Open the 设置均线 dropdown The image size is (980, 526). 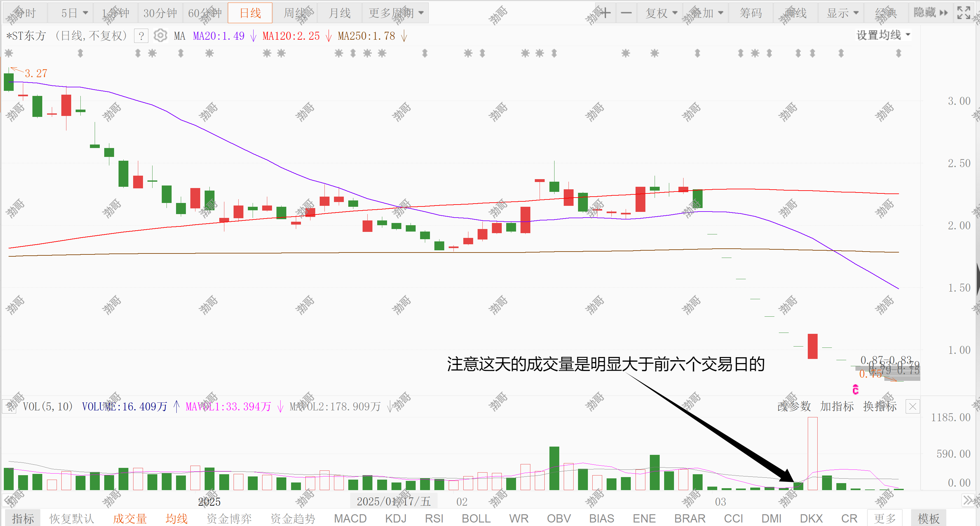click(x=883, y=35)
